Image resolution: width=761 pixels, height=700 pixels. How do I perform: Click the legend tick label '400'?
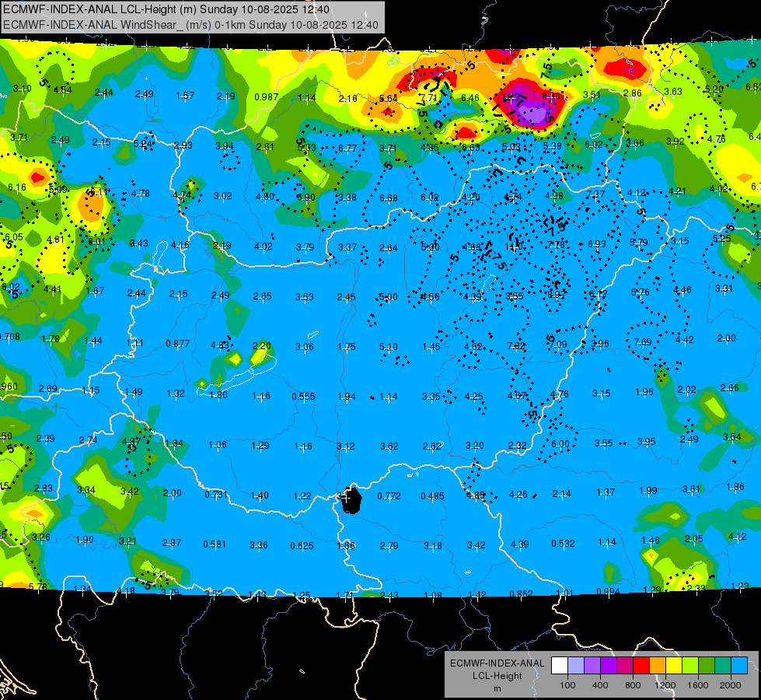point(600,685)
